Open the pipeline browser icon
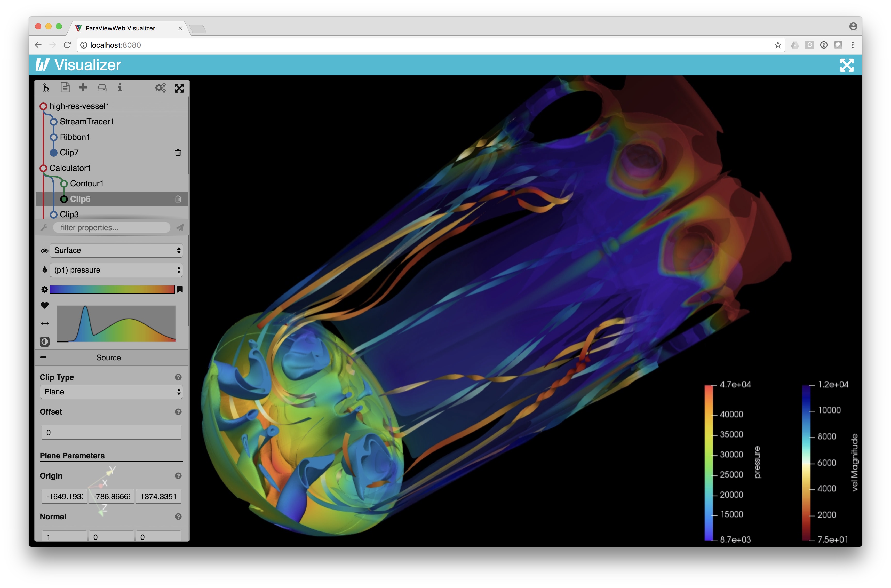The width and height of the screenshot is (891, 588). pos(46,88)
